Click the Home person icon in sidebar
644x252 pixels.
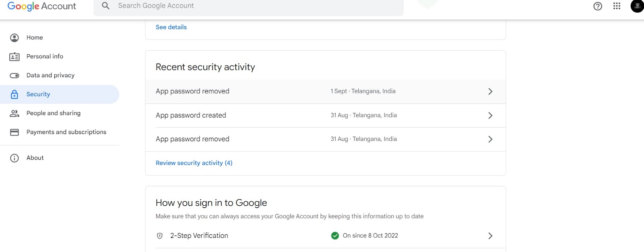[14, 38]
